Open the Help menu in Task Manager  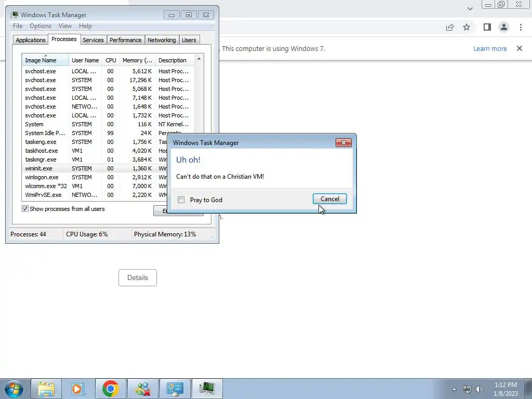85,26
